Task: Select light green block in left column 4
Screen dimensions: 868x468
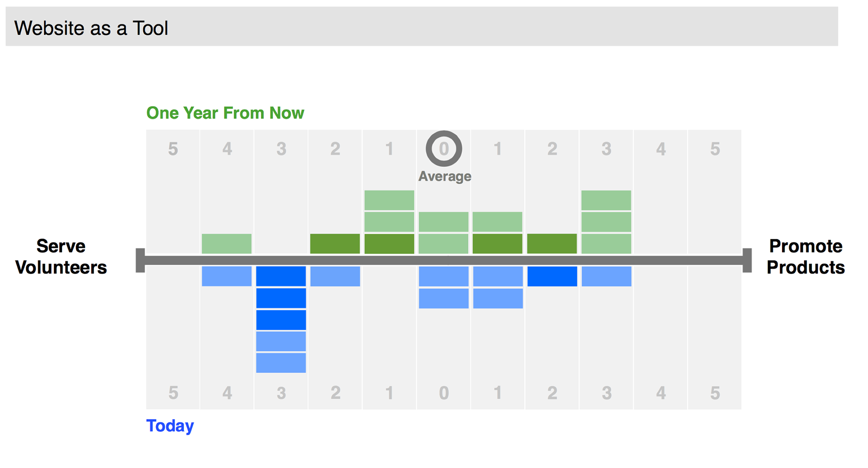Action: pos(226,244)
